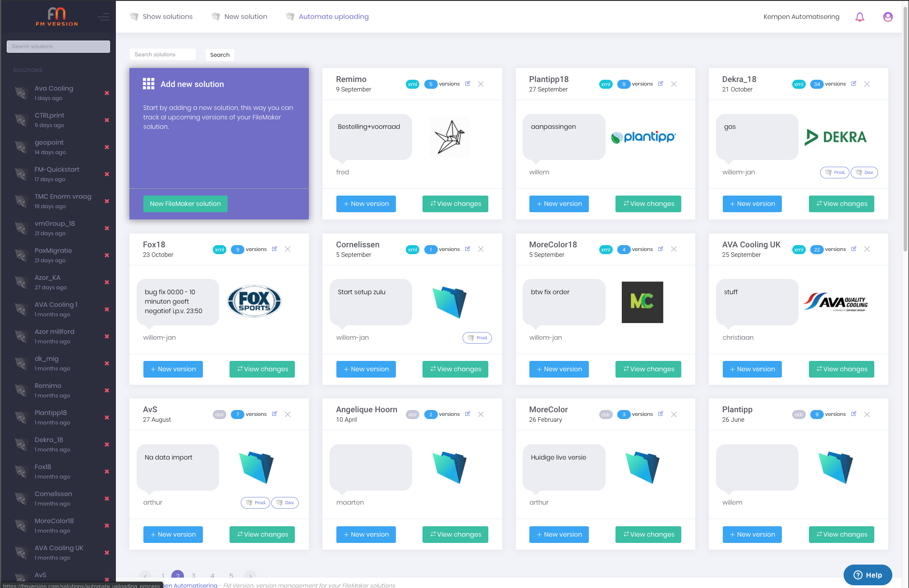Click the notification bell icon

tap(860, 17)
